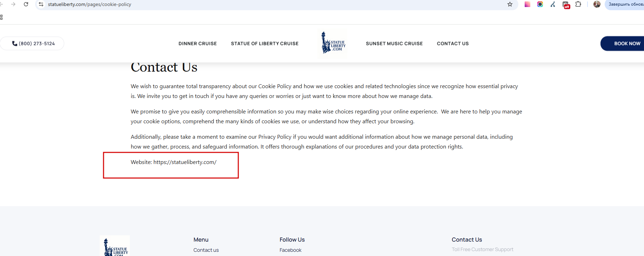Follow the https://statueliberty.com/ website link
This screenshot has height=256, width=644.
185,162
